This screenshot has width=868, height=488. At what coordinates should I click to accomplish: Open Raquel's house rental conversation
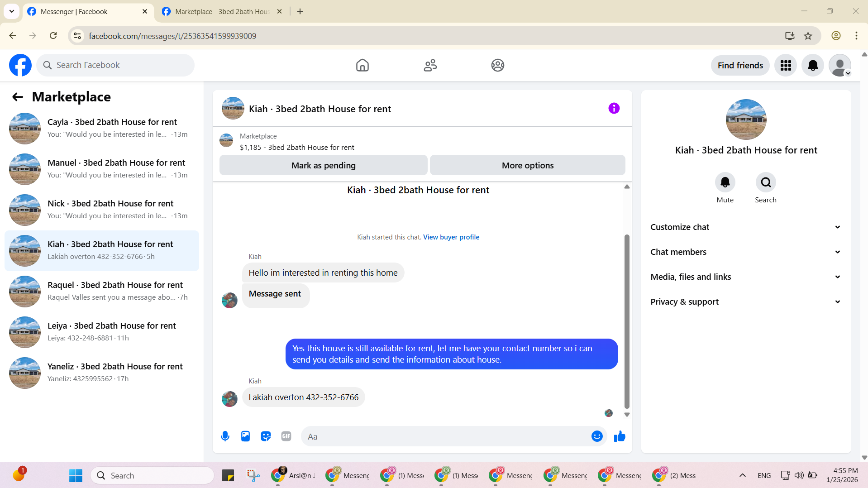coord(102,292)
